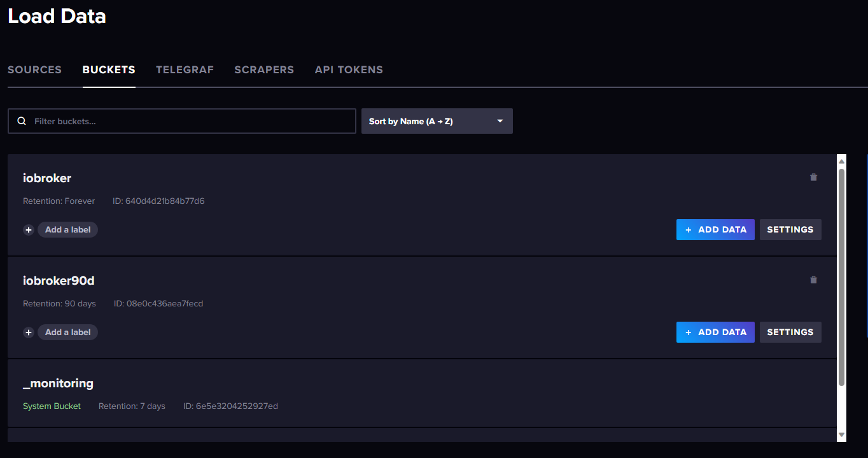Click Add Data for iobroker90d bucket

(x=715, y=333)
